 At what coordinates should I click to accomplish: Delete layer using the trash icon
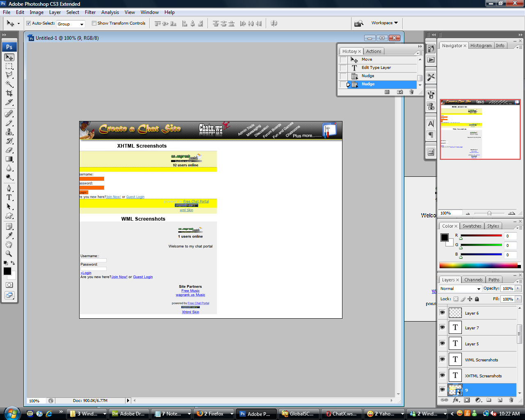pyautogui.click(x=511, y=400)
